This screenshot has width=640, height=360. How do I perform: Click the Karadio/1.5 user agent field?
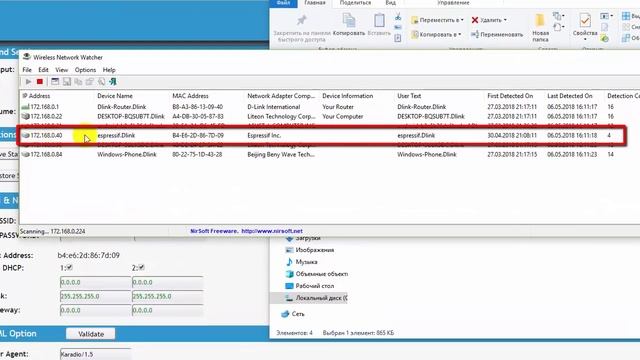click(96, 354)
